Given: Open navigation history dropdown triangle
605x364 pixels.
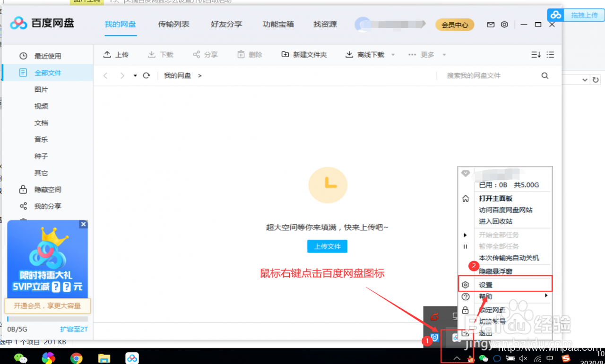Looking at the screenshot, I should [x=135, y=76].
